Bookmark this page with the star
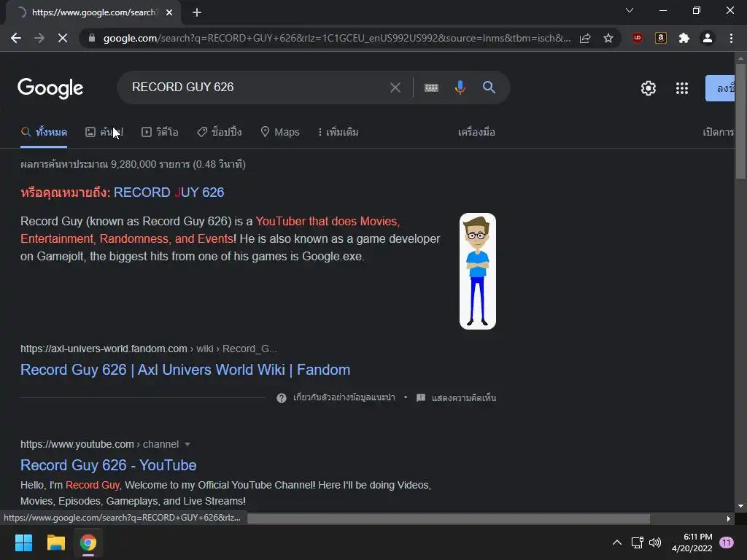The width and height of the screenshot is (747, 560). [x=608, y=38]
